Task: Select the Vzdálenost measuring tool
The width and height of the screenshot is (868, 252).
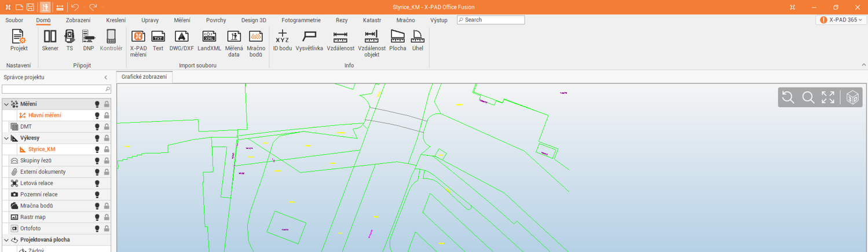Action: pyautogui.click(x=340, y=40)
